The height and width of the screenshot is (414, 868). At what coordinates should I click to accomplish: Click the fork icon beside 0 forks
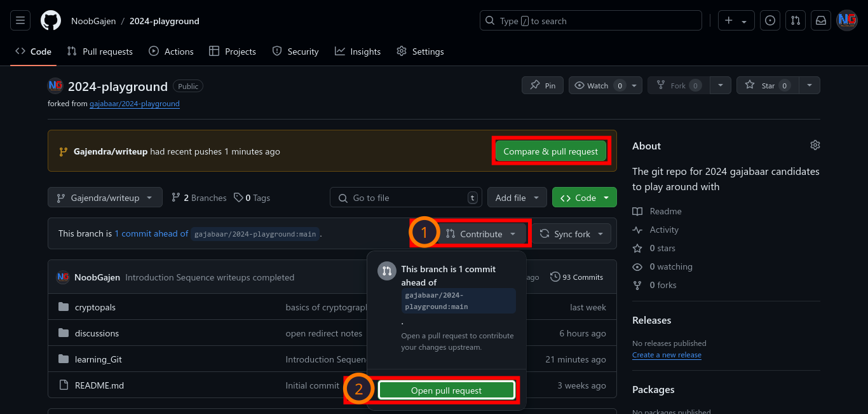tap(637, 285)
